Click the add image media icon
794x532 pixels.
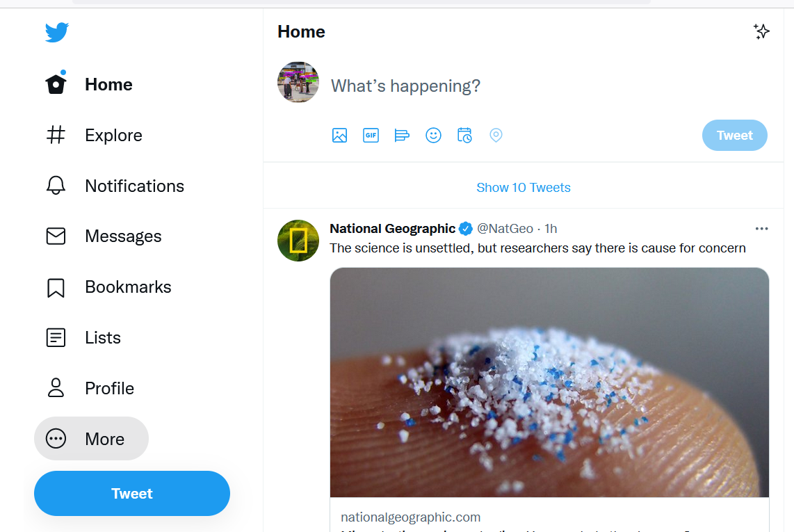pos(339,136)
